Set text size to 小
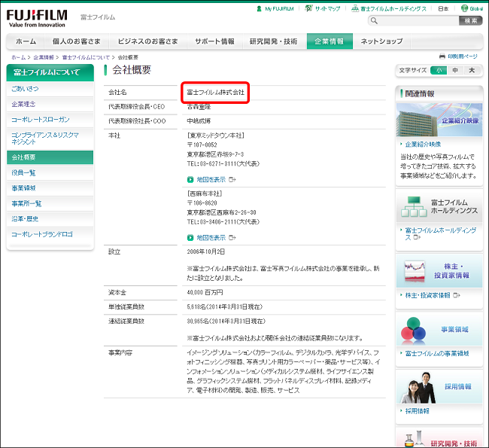Screen dimensions: 489x448 (x=439, y=70)
